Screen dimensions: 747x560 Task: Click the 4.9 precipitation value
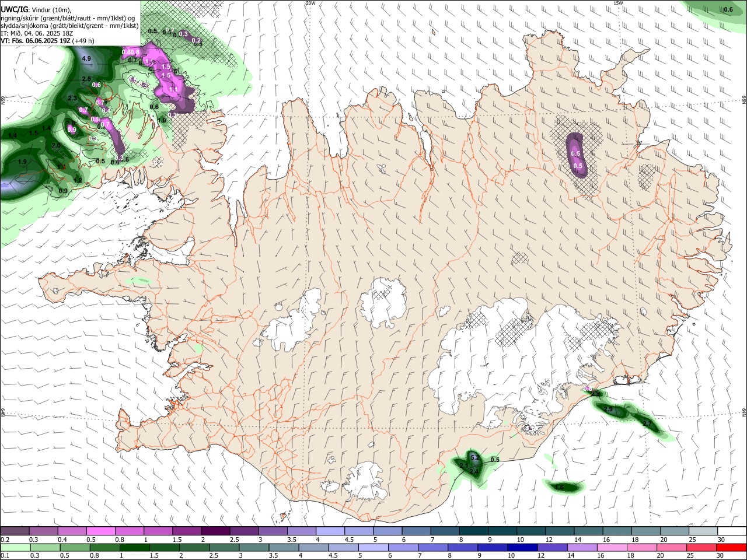point(86,59)
